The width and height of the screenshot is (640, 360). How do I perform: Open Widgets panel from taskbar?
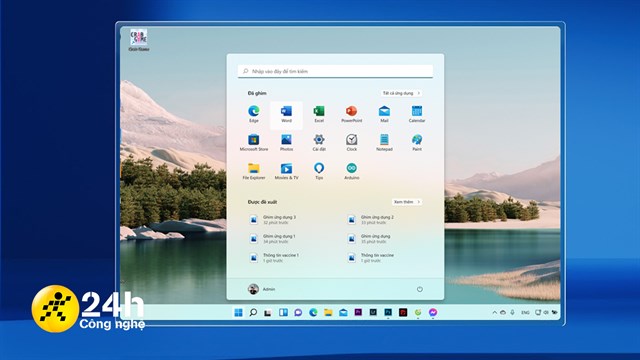[283, 313]
